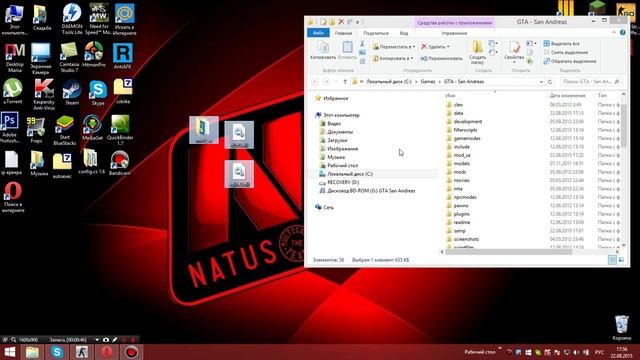Click the Up arrow navigation button
This screenshot has height=360, width=640.
coord(345,82)
